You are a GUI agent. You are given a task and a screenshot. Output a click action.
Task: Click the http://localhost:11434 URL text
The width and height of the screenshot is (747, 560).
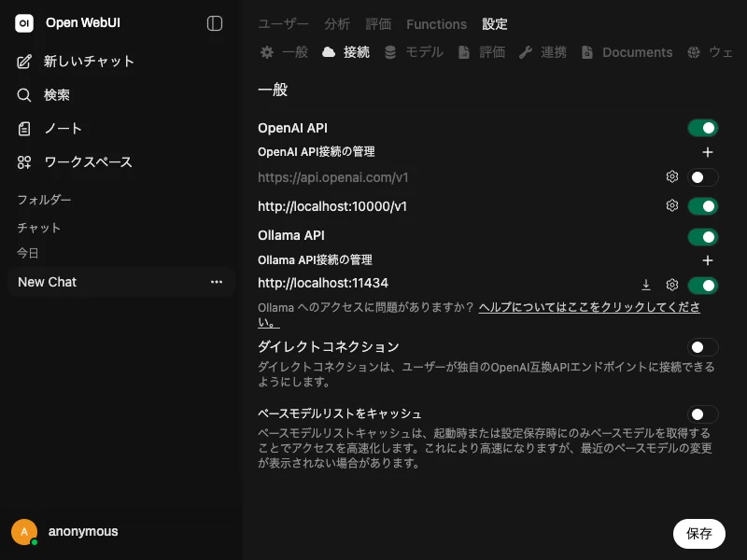click(x=323, y=283)
